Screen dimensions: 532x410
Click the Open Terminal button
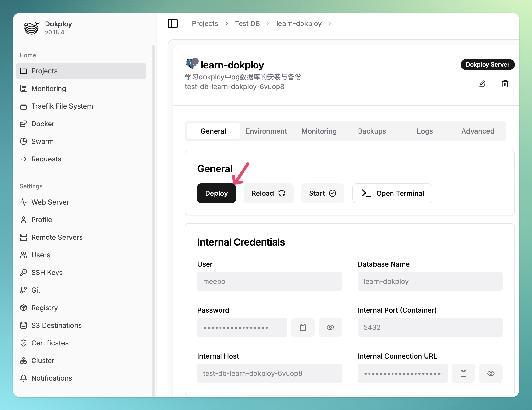pyautogui.click(x=392, y=193)
